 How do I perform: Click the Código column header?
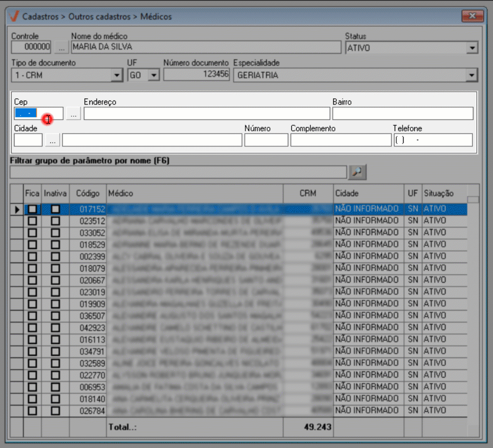coord(88,193)
